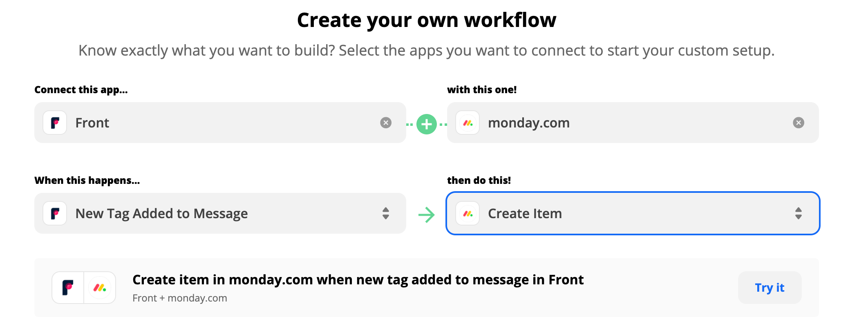Click the monday.com logo in the app field
The image size is (868, 335).
pos(468,123)
